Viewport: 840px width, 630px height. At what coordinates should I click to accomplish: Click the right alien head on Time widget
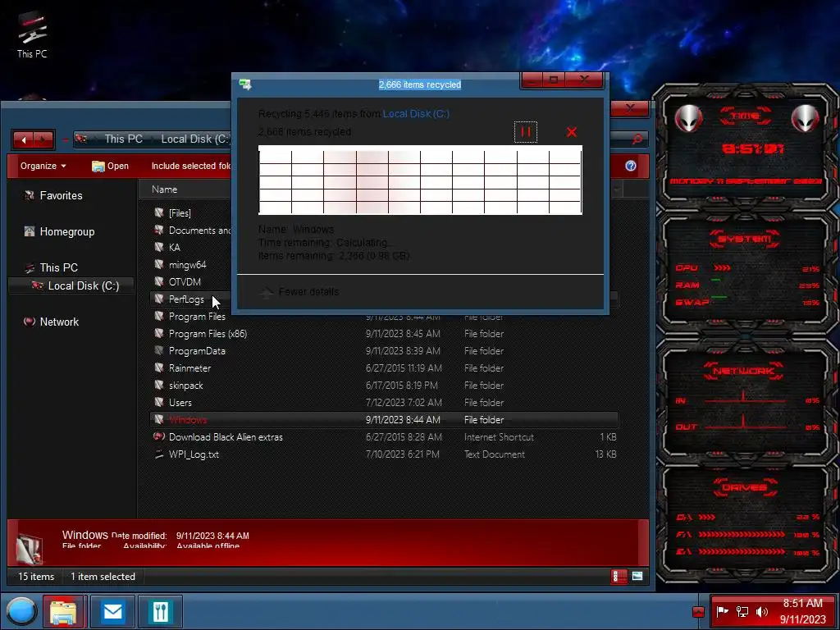coord(805,118)
